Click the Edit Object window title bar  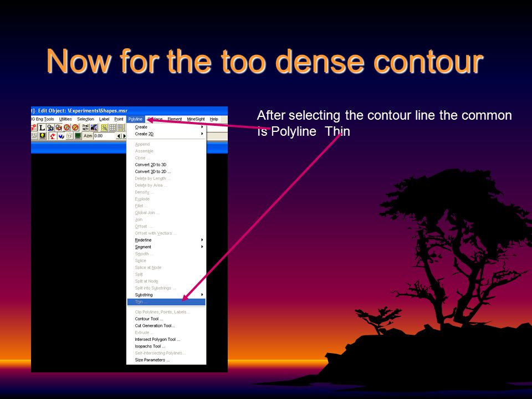click(x=129, y=111)
